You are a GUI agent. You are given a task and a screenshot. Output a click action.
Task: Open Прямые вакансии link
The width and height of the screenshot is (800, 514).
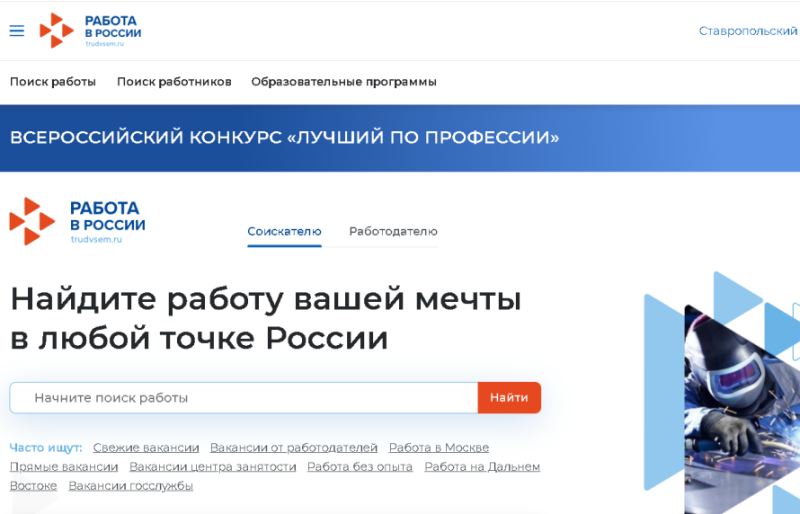[64, 467]
